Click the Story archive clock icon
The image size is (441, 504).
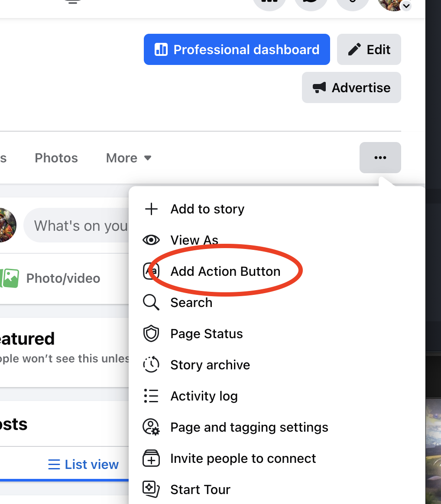coord(151,365)
